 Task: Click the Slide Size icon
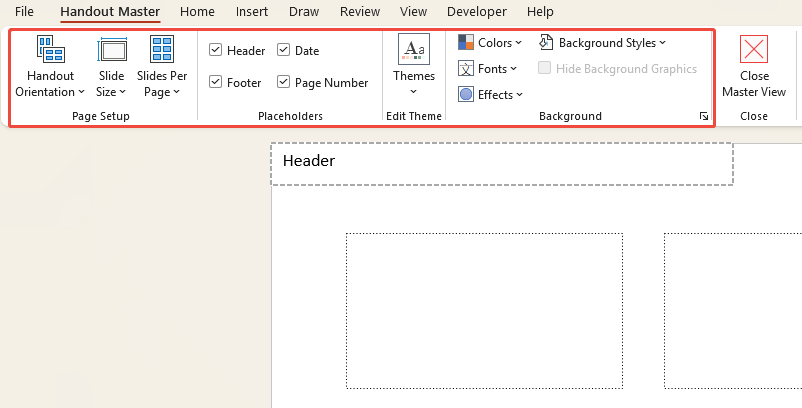tap(112, 49)
